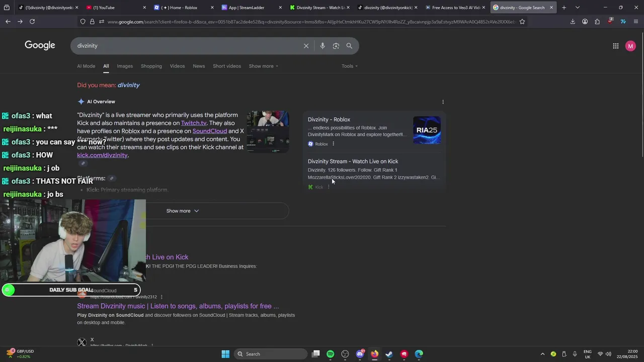Open Firefox View in the tab bar
This screenshot has height=362, width=644.
[x=7, y=8]
